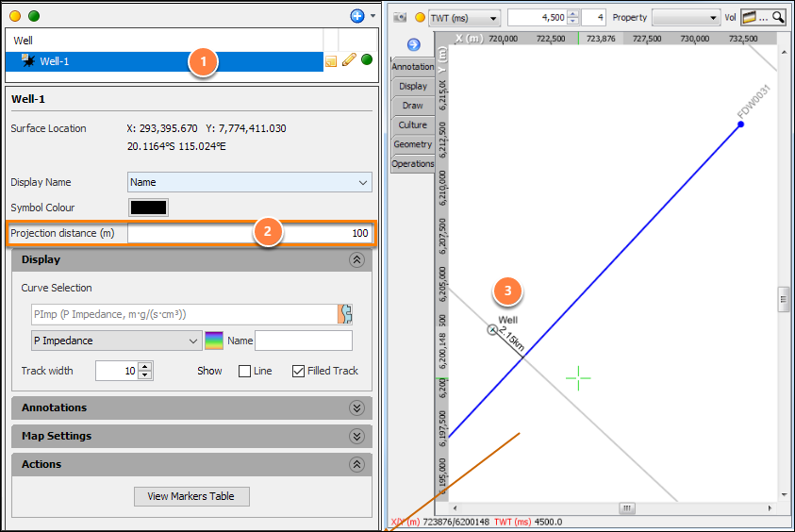The image size is (795, 532).
Task: Click the 2.15km distance label on the map
Action: [511, 339]
